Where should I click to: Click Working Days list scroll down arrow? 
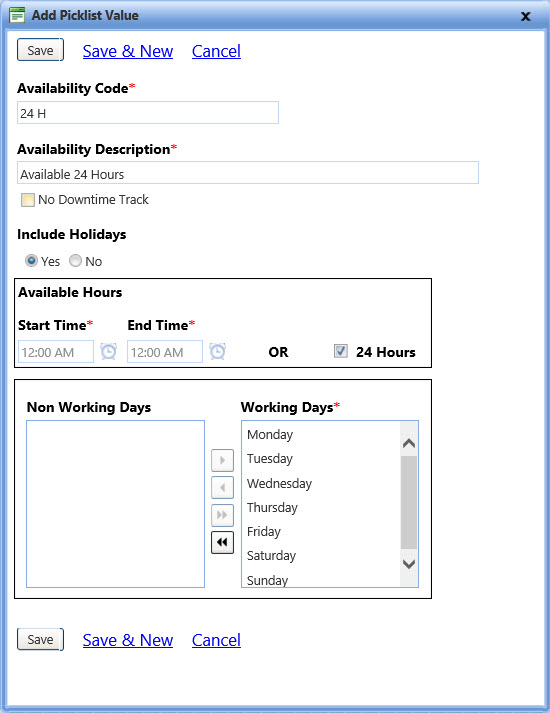pyautogui.click(x=409, y=564)
